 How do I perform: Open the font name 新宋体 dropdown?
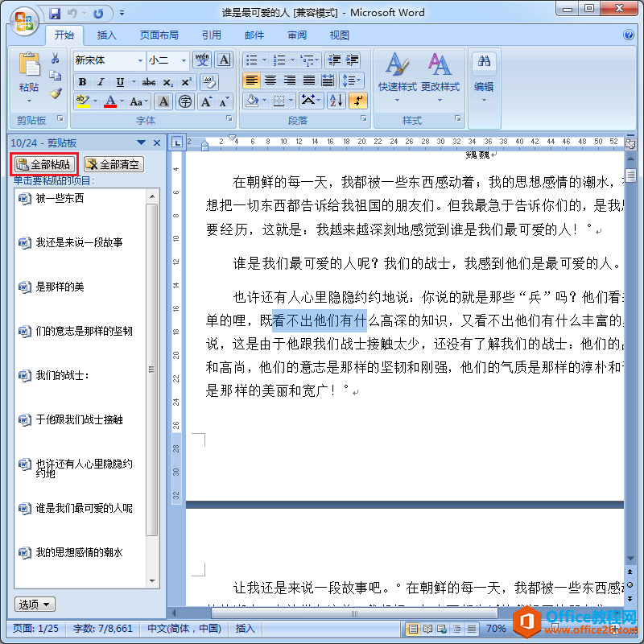[x=140, y=61]
